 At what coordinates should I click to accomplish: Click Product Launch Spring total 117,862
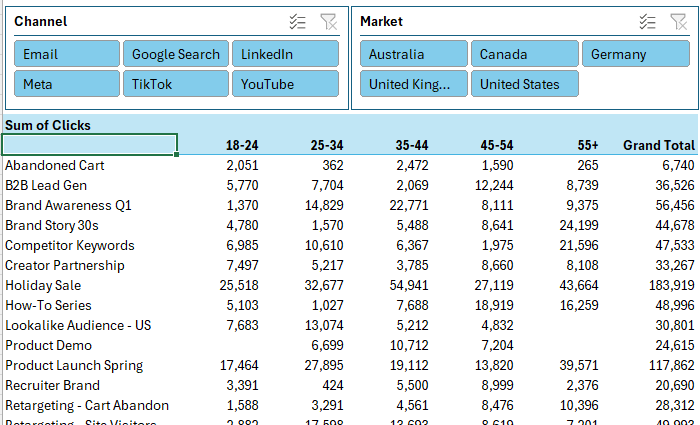pyautogui.click(x=671, y=366)
